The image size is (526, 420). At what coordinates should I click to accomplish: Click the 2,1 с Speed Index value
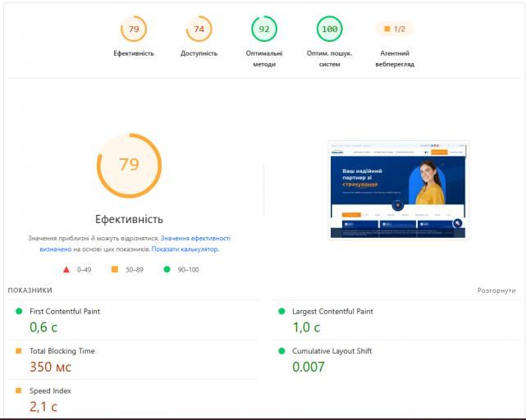(43, 407)
